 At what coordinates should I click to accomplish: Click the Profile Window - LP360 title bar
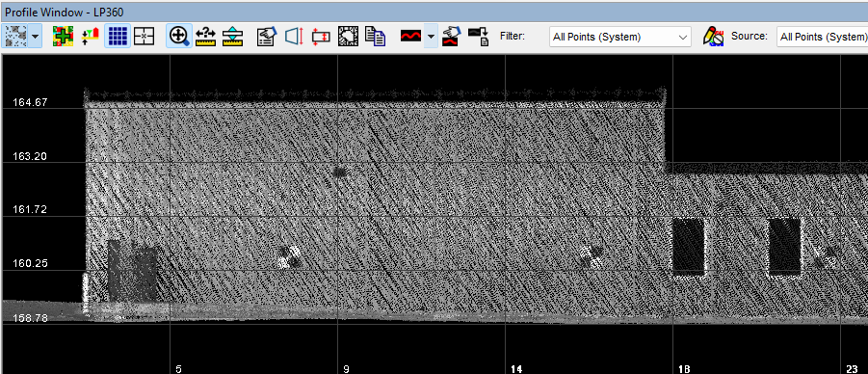coord(434,12)
